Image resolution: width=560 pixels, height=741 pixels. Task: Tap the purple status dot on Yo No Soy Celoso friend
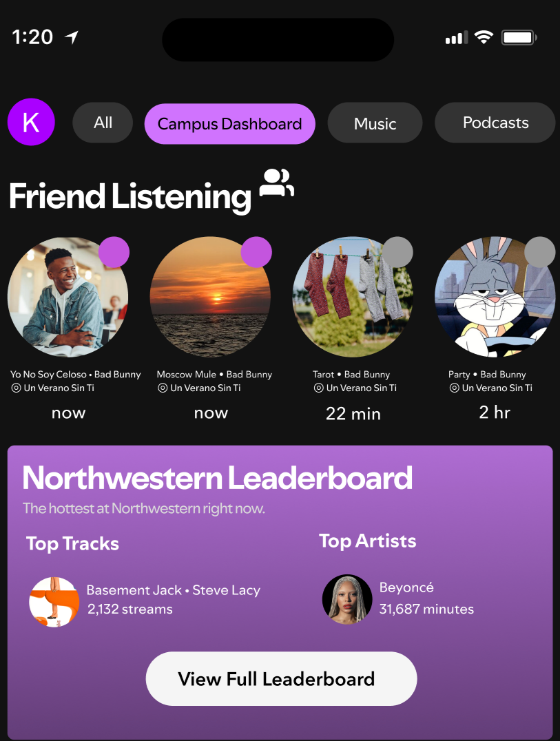point(114,252)
